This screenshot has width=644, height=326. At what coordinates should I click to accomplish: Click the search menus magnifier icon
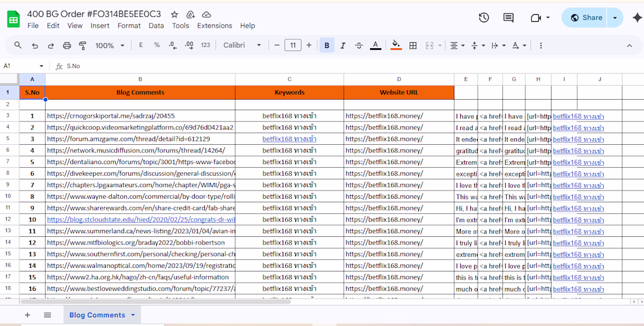(x=18, y=45)
